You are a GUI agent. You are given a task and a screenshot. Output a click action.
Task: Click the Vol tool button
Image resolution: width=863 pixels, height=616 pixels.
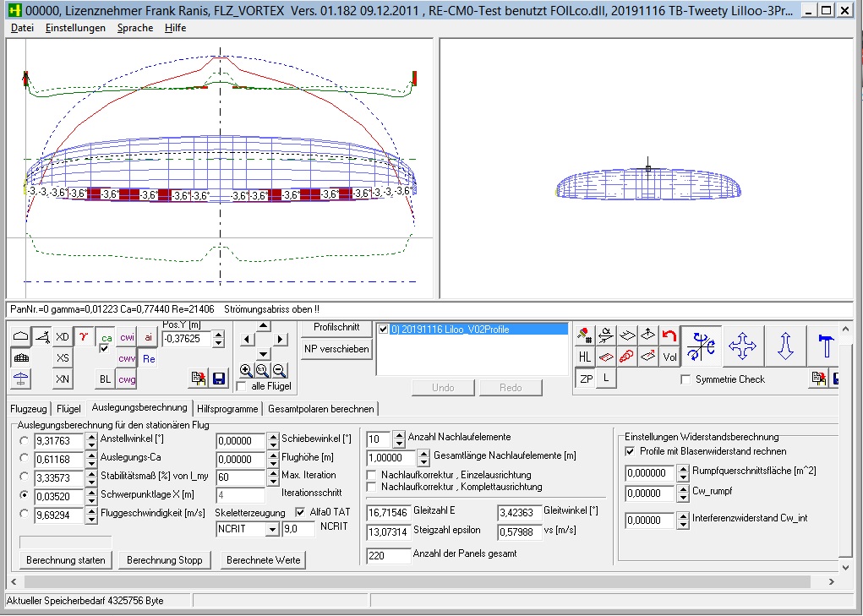coord(669,357)
